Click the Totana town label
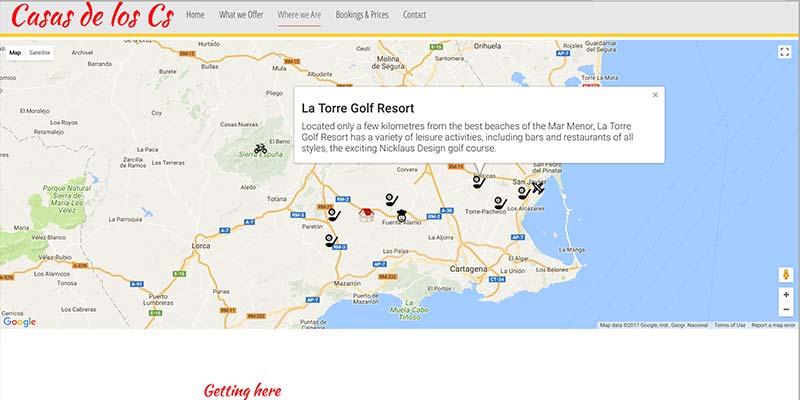Screen dimensions: 800x400 277,199
